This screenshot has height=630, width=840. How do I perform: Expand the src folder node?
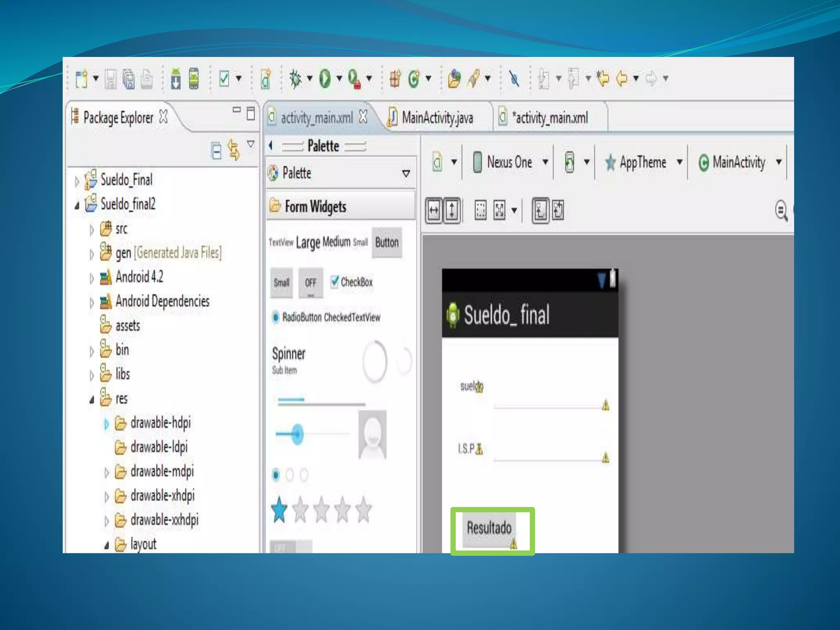(x=91, y=230)
